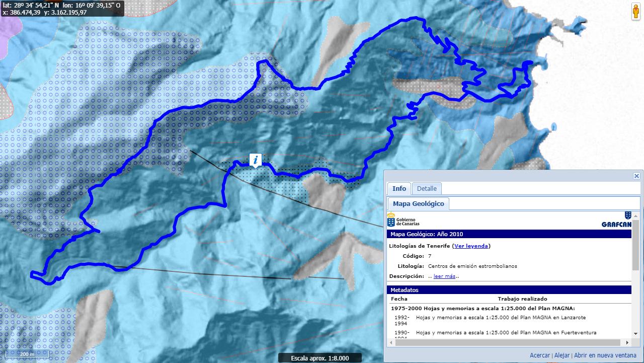Screen dimensions: 644x363
Task: Click the Descripción label
Action: click(x=407, y=276)
